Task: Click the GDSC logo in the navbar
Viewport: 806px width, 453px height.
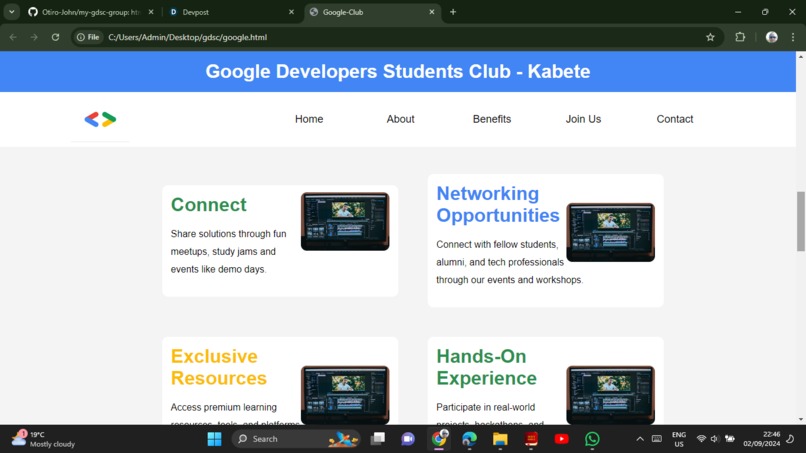Action: click(100, 119)
